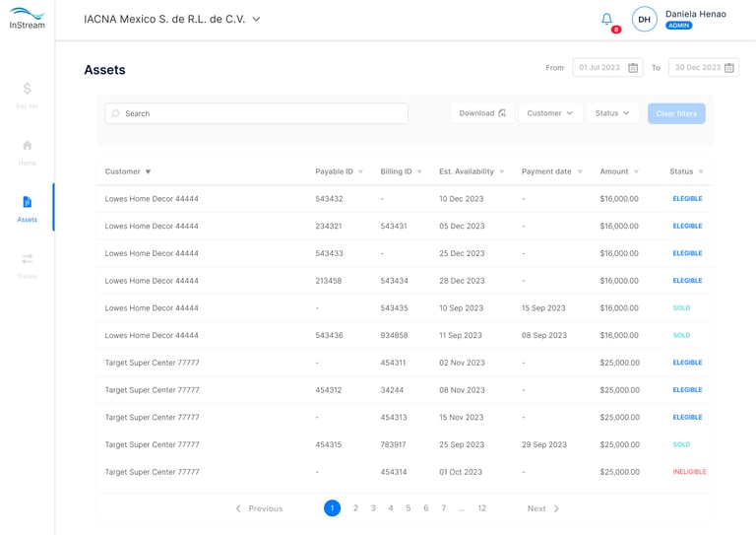The height and width of the screenshot is (535, 756).
Task: Open the From date calendar icon
Action: coord(633,68)
